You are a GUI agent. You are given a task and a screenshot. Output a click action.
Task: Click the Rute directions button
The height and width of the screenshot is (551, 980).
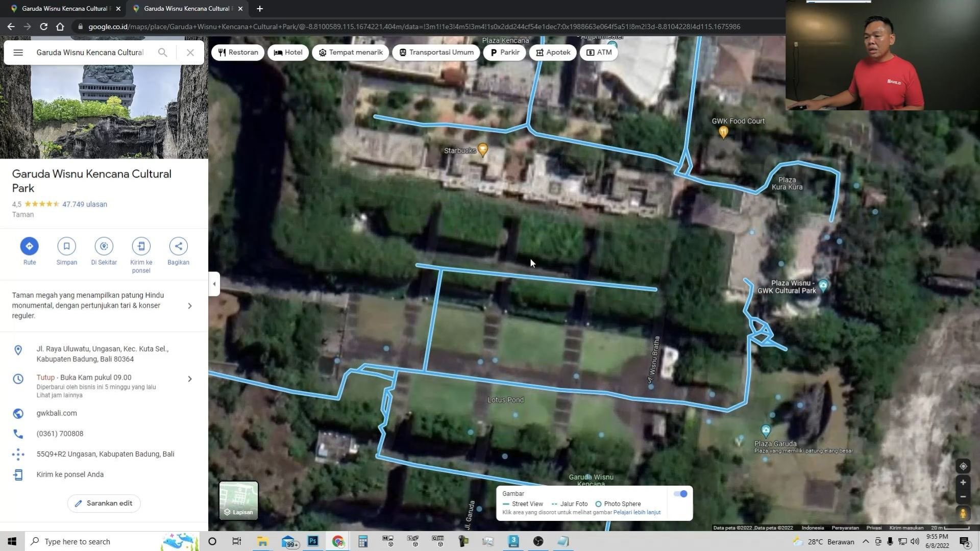pos(29,246)
